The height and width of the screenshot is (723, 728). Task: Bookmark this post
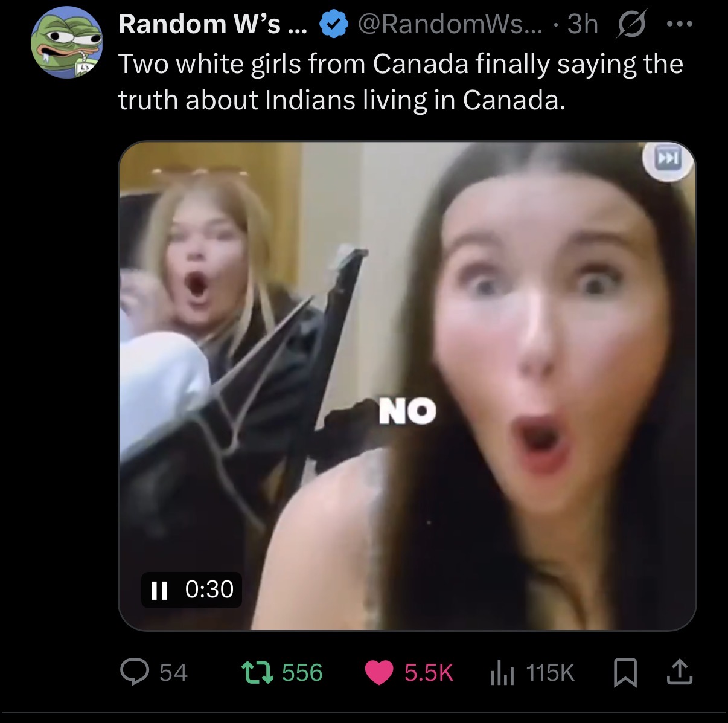point(625,673)
